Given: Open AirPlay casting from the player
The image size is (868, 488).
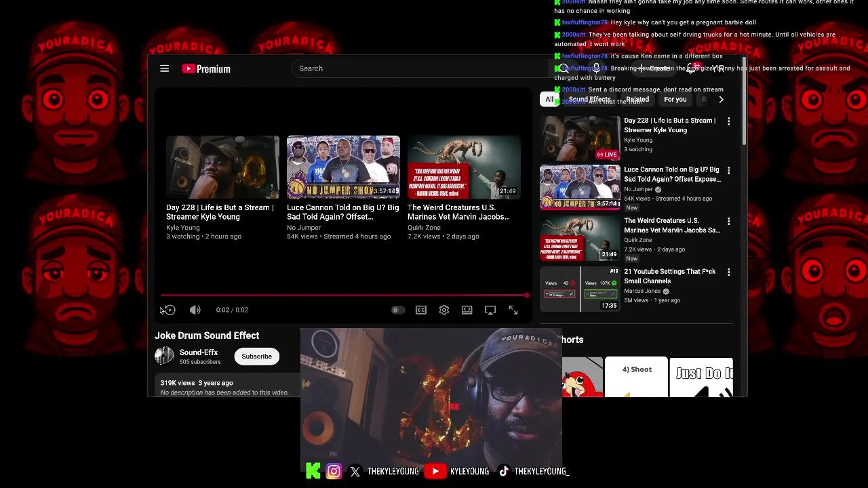Looking at the screenshot, I should pos(490,310).
